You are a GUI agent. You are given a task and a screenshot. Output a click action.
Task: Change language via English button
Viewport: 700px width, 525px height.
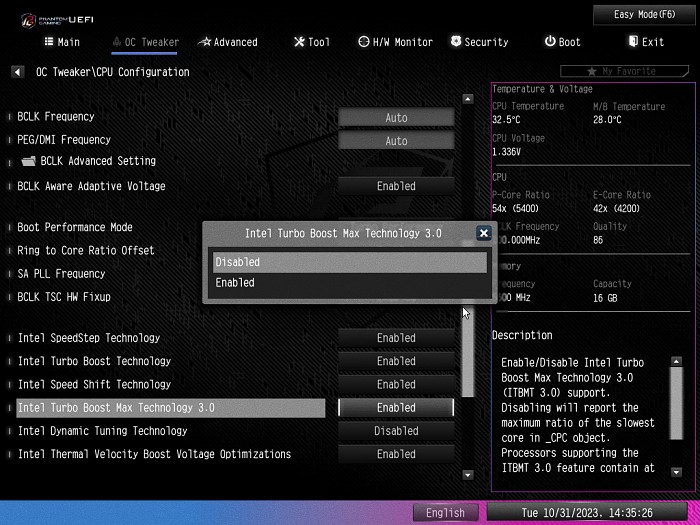coord(445,512)
